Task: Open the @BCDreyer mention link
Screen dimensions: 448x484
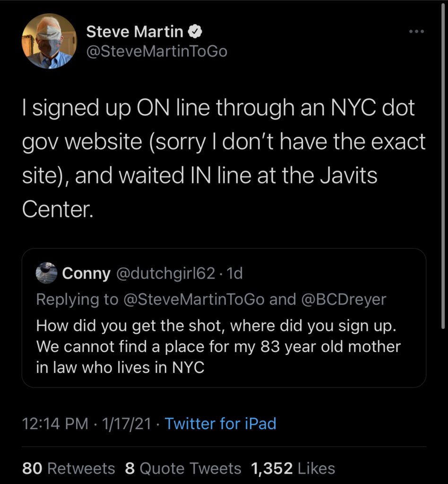Action: pyautogui.click(x=343, y=300)
